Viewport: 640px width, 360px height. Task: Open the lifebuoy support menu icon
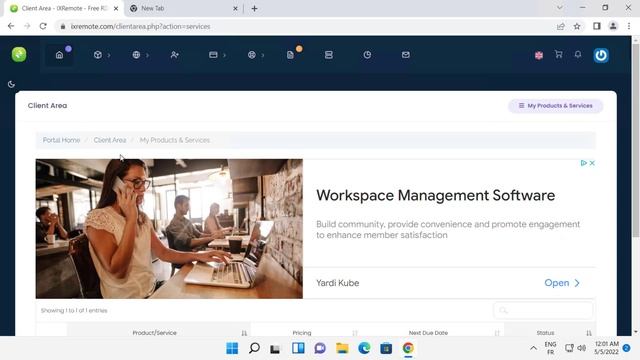pyautogui.click(x=251, y=55)
